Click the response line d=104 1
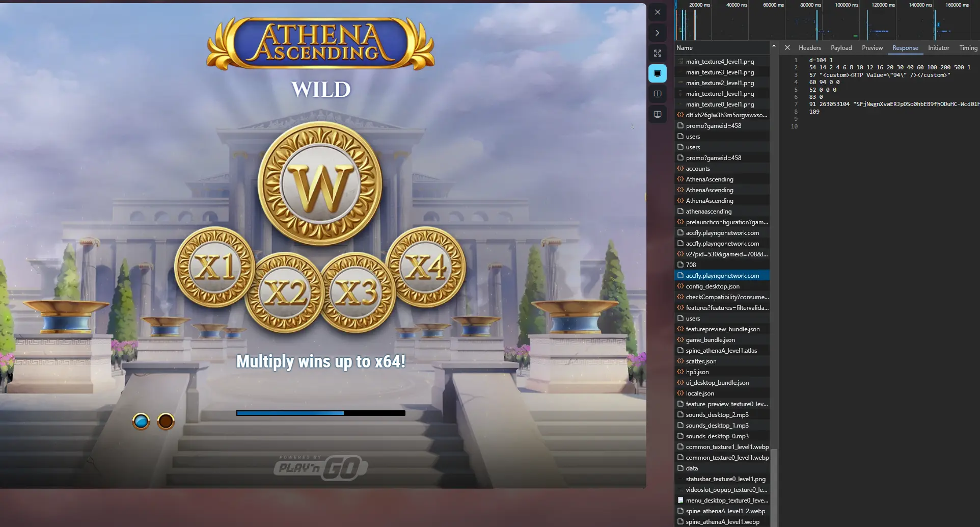The height and width of the screenshot is (527, 980). pos(821,60)
